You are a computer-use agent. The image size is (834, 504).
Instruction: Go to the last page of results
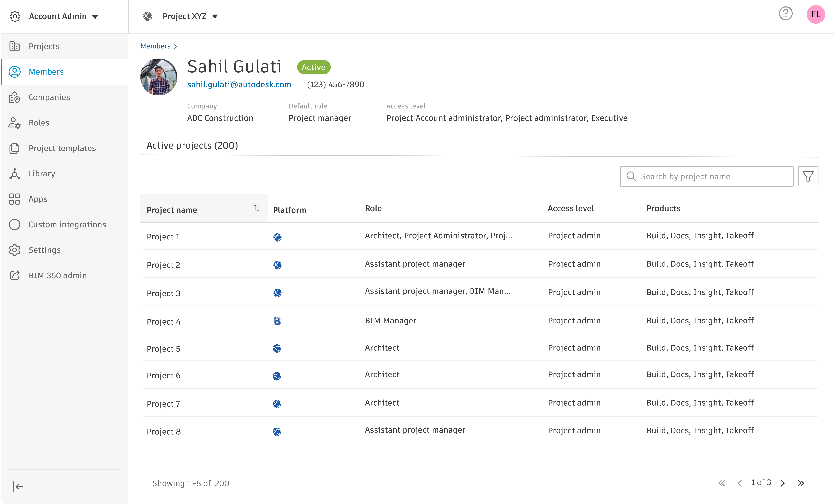(x=801, y=483)
